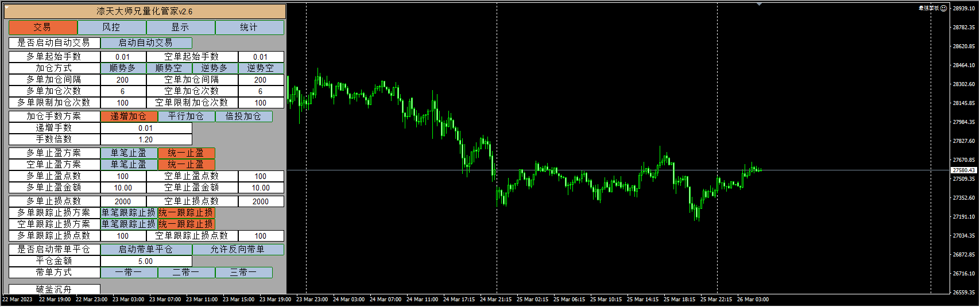Click the 多单止损点数 field showing 2000
980x307 pixels.
[x=123, y=201]
